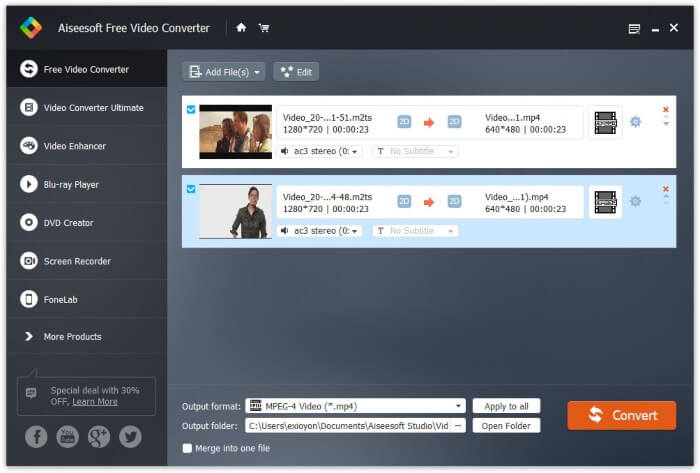Screen dimensions: 700x473
Task: Click the Aiseesoft colorful logo
Action: 31,28
